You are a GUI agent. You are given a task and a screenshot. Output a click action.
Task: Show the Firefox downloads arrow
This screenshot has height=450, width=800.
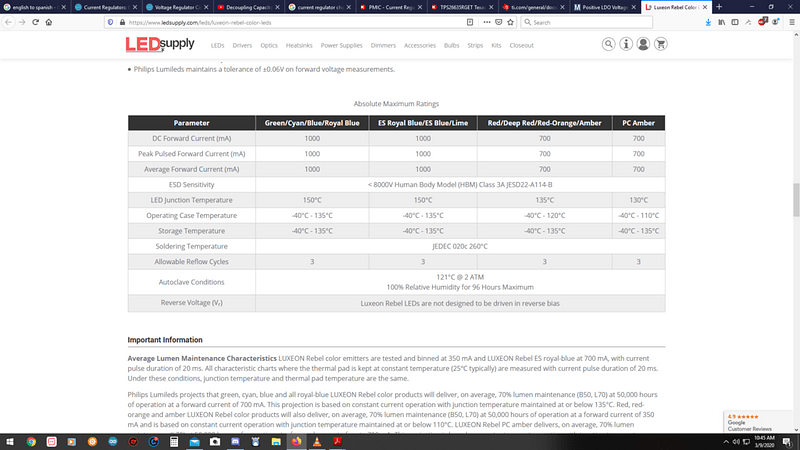click(x=708, y=22)
